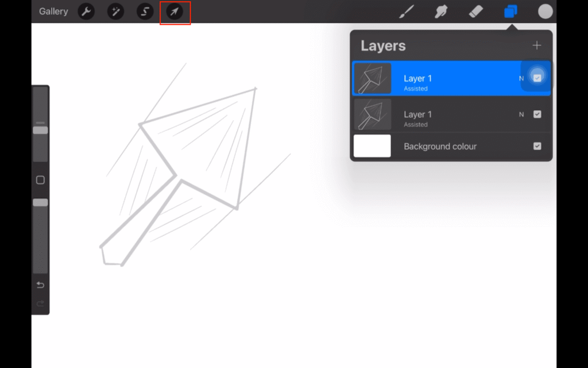Tap the square modify button in sidebar
The width and height of the screenshot is (588, 368).
(x=40, y=180)
